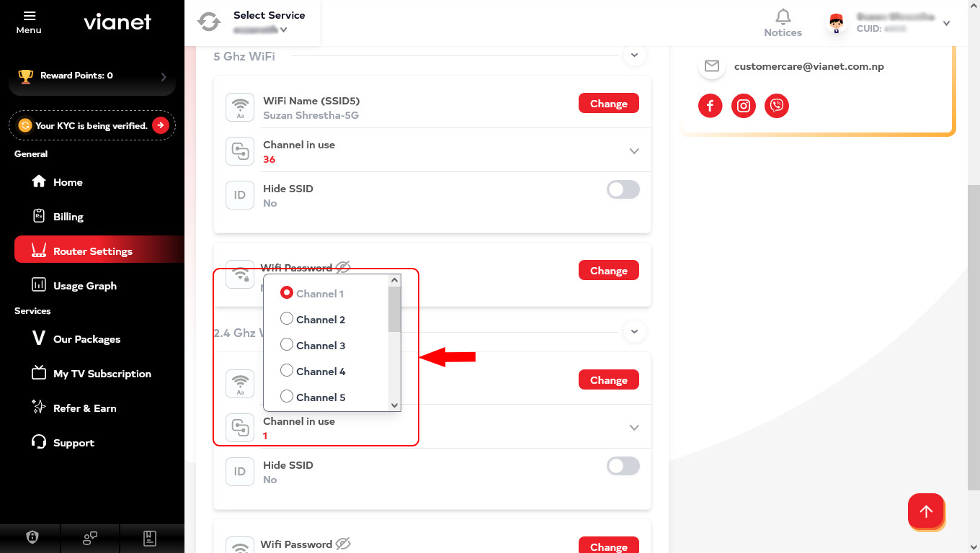Click the channel list scrollbar down arrow

coord(394,405)
